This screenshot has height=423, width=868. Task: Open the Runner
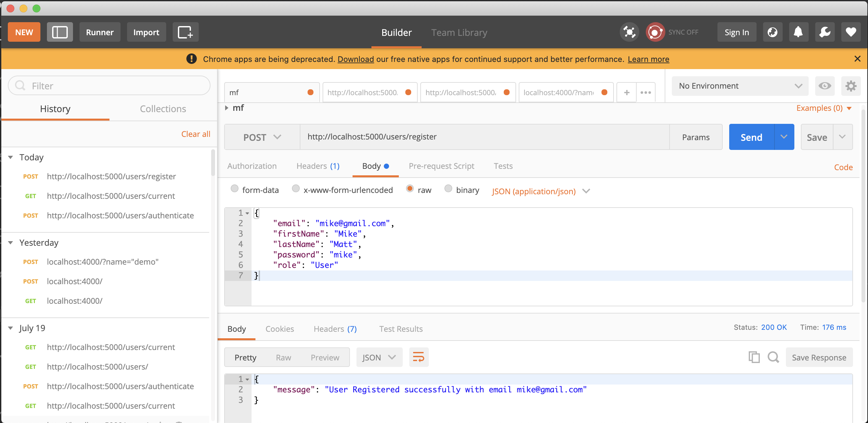(100, 32)
